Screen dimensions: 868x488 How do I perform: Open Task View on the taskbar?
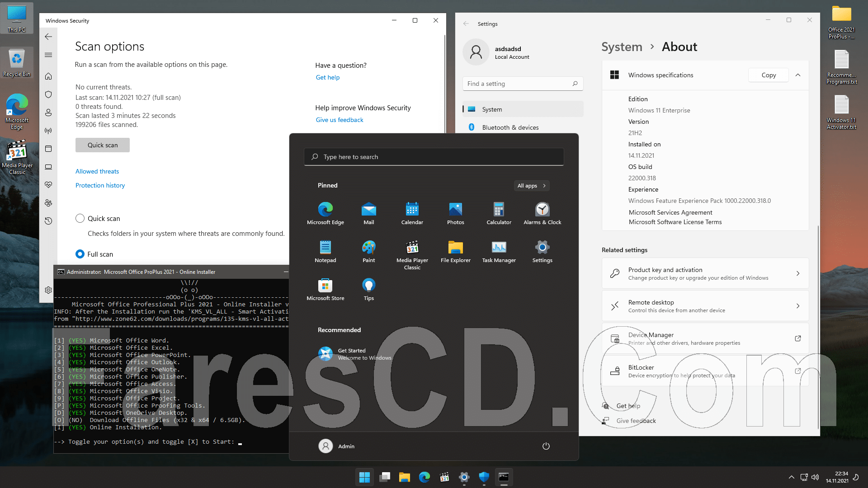[x=385, y=477]
